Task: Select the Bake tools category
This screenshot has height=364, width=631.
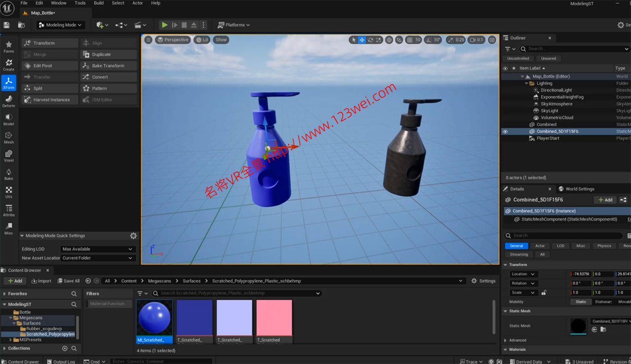Action: (9, 174)
